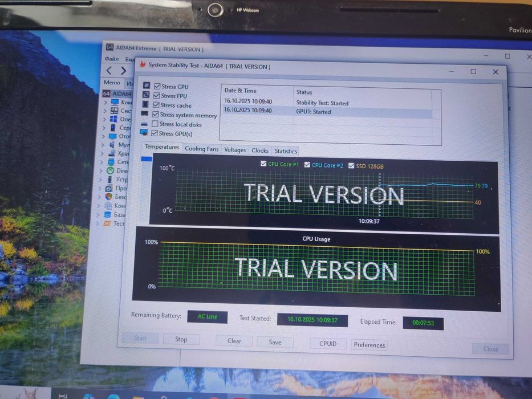
Task: Click the Windows logo icon beside Опе
Action: (x=113, y=119)
